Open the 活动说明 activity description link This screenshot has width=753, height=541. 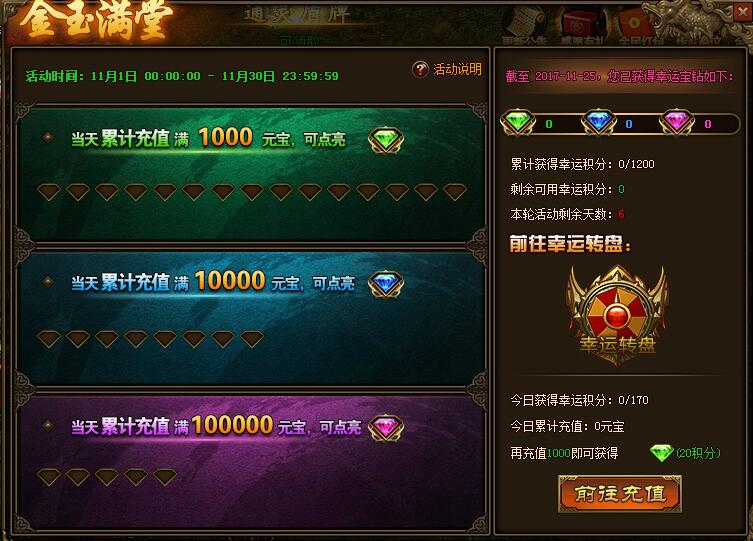457,70
